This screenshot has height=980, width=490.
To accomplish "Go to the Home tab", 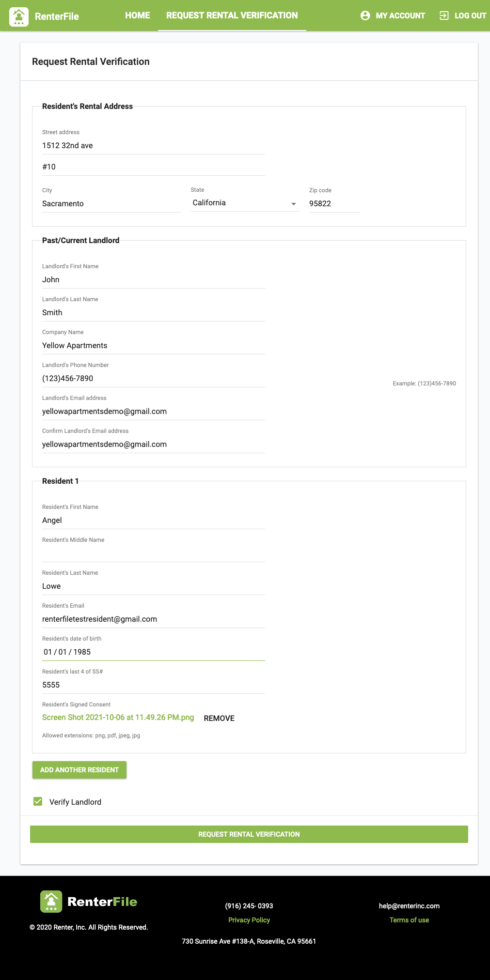I will pos(137,15).
